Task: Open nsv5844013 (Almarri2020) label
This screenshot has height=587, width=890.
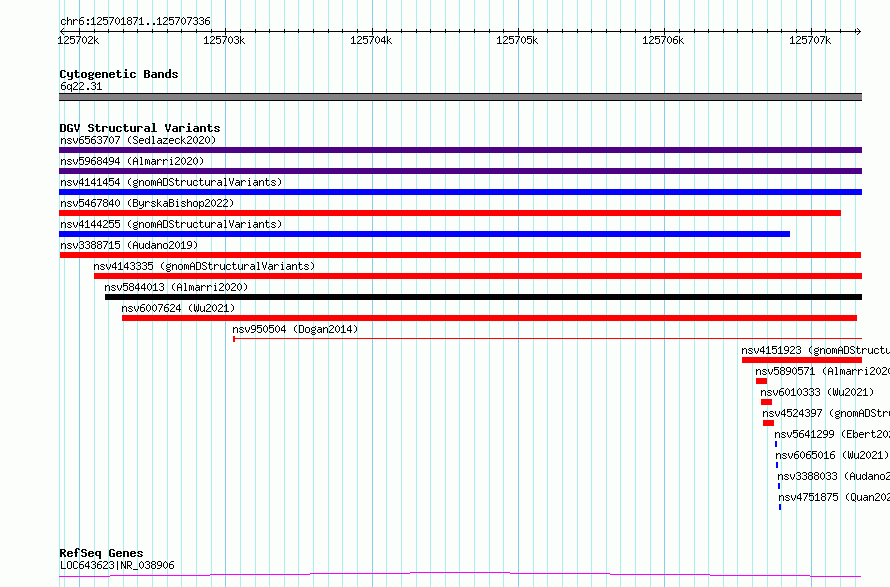Action: 177,287
